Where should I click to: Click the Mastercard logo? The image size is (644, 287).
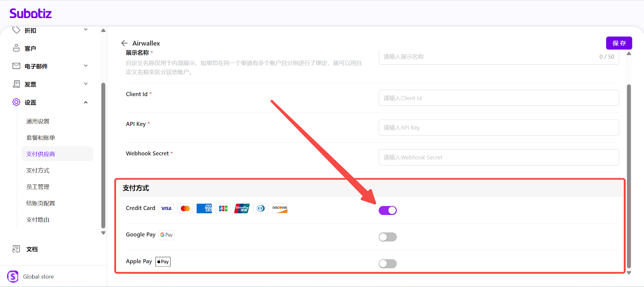point(185,208)
